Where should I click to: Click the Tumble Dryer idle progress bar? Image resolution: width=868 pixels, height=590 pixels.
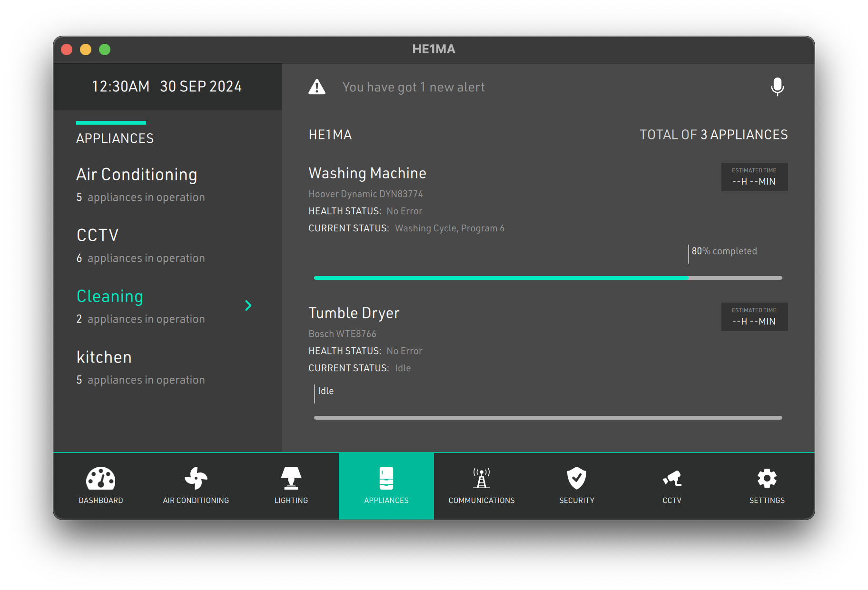[548, 418]
